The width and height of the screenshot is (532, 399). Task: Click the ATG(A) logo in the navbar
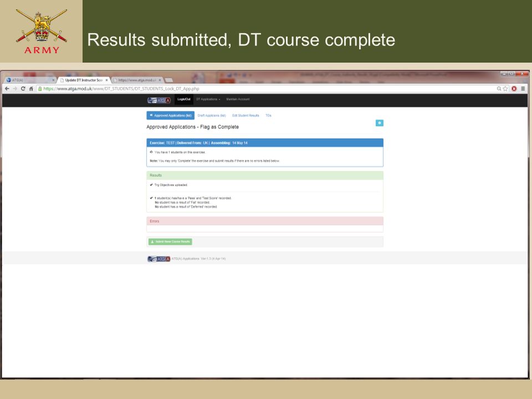[x=159, y=100]
